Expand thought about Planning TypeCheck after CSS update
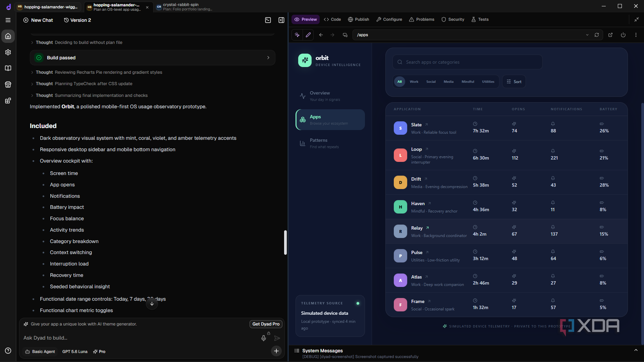The width and height of the screenshot is (644, 362). (82, 84)
